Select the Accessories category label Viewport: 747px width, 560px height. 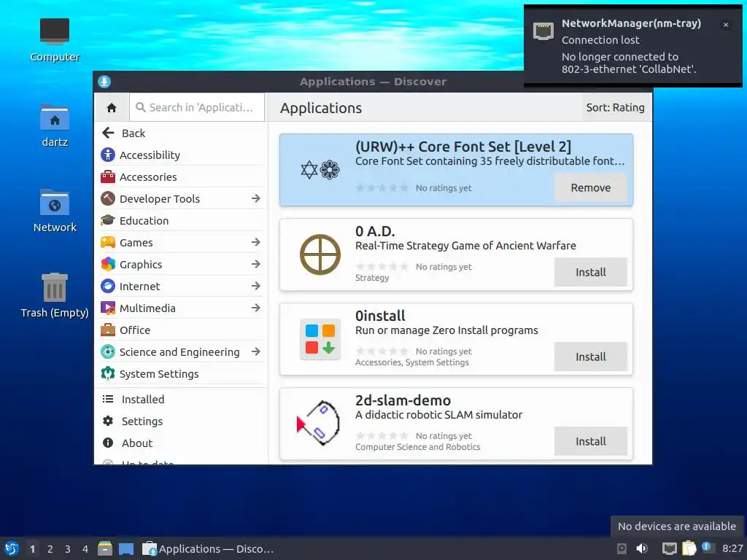point(148,177)
